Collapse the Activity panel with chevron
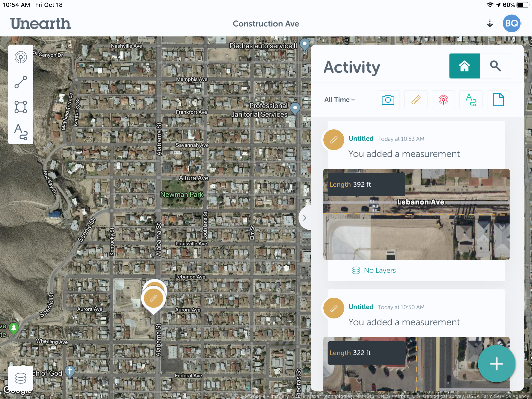 tap(305, 218)
